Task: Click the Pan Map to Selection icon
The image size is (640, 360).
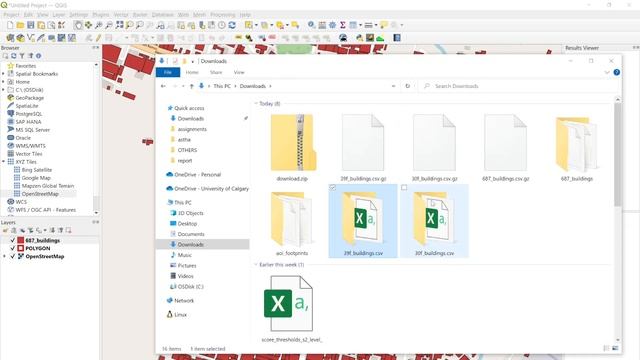Action: (88, 25)
